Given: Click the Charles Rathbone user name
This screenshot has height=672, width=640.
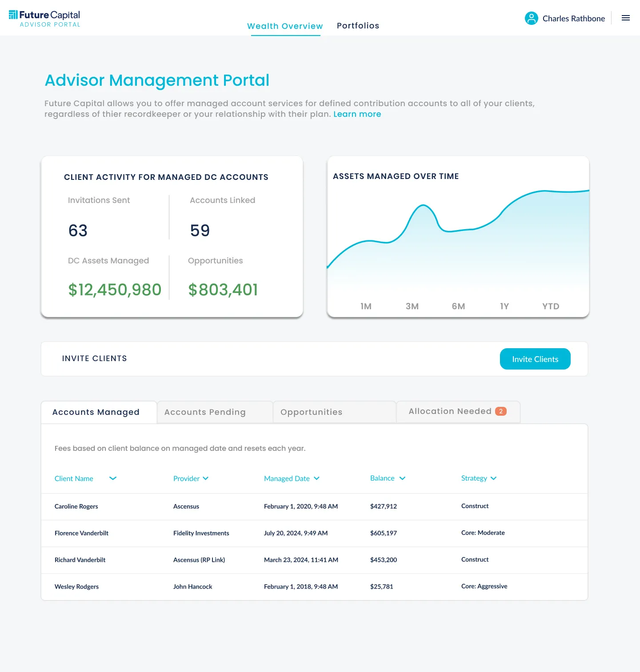Looking at the screenshot, I should coord(574,19).
